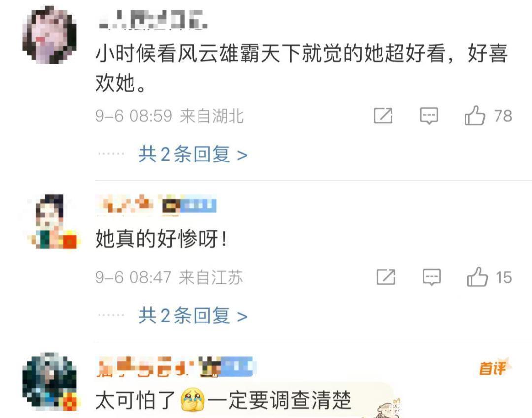Open the third commenter's orange username
Image resolution: width=532 pixels, height=418 pixels.
(x=146, y=367)
